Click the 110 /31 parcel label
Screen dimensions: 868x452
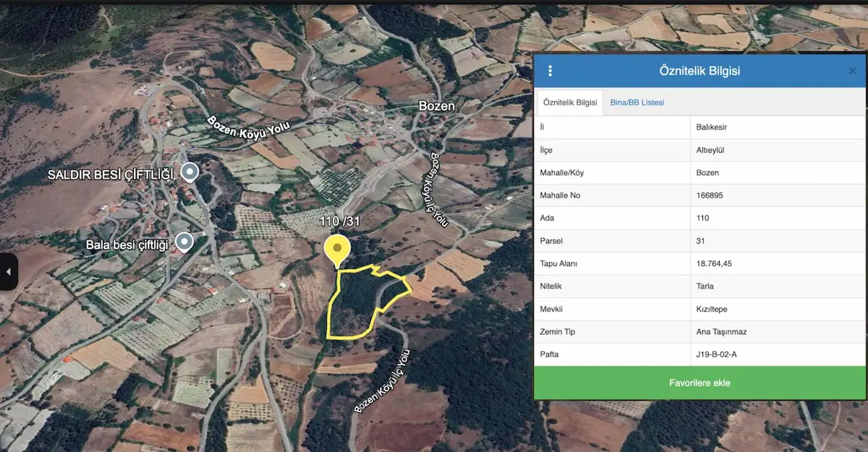[x=339, y=222]
